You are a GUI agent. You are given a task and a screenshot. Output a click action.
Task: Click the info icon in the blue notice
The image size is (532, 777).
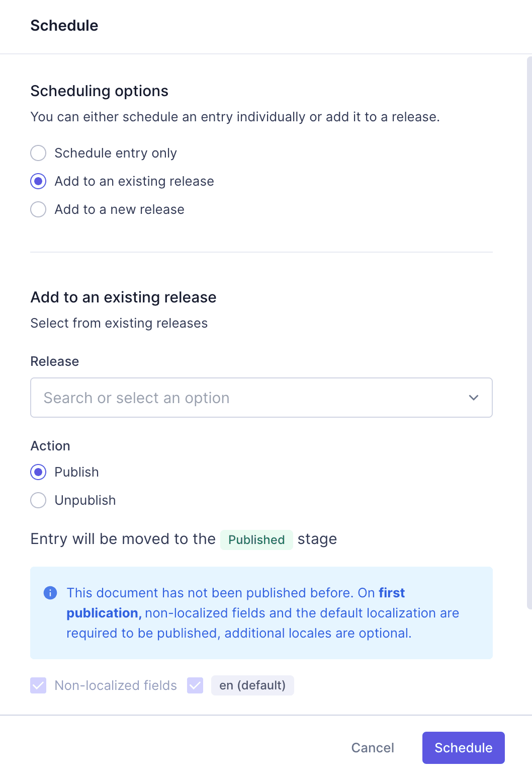[x=50, y=593]
